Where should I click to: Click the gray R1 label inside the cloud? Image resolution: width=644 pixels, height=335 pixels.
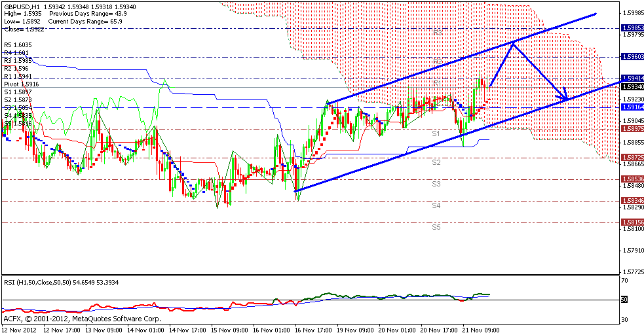438,83
